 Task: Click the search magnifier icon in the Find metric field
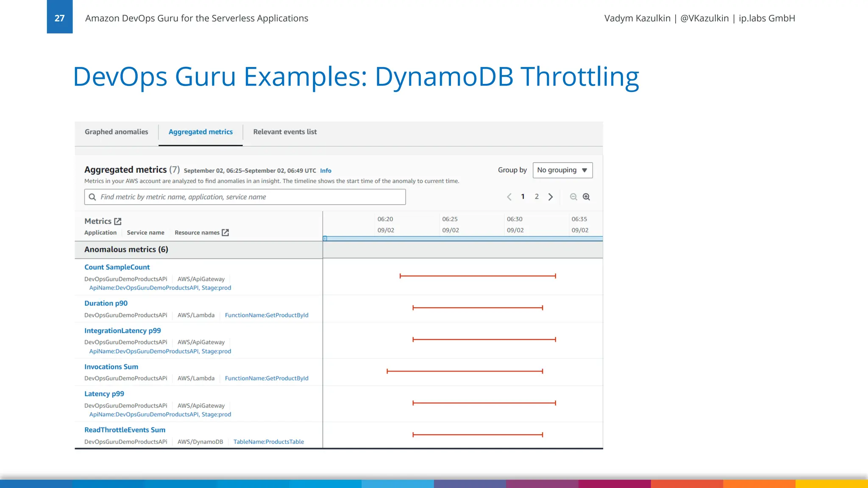(92, 197)
